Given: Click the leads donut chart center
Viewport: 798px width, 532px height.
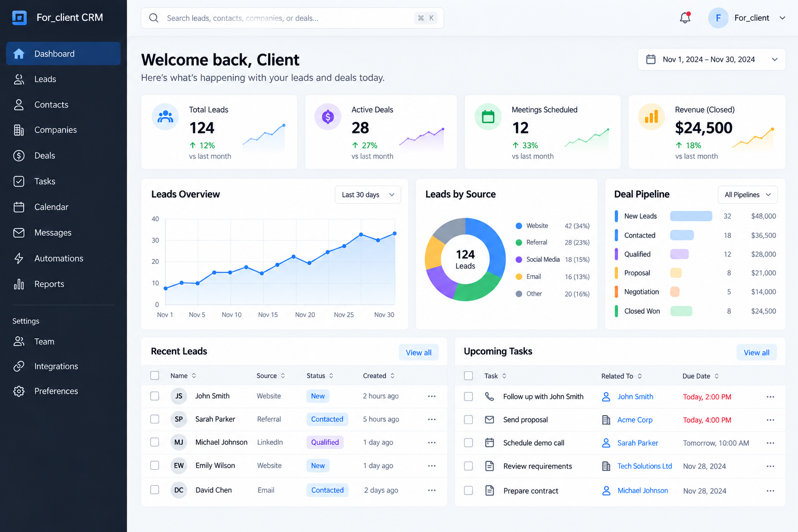Looking at the screenshot, I should tap(465, 259).
